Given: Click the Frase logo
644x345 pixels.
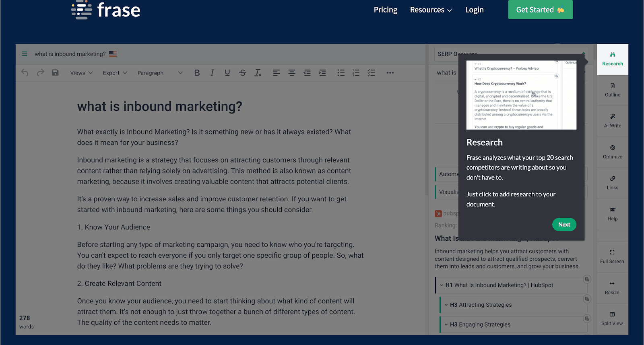Looking at the screenshot, I should click(x=106, y=10).
